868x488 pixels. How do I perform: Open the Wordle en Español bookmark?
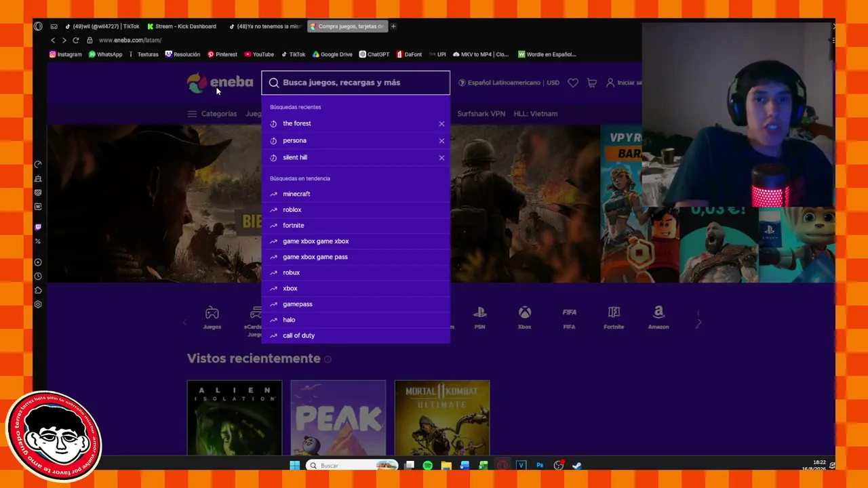(x=547, y=54)
